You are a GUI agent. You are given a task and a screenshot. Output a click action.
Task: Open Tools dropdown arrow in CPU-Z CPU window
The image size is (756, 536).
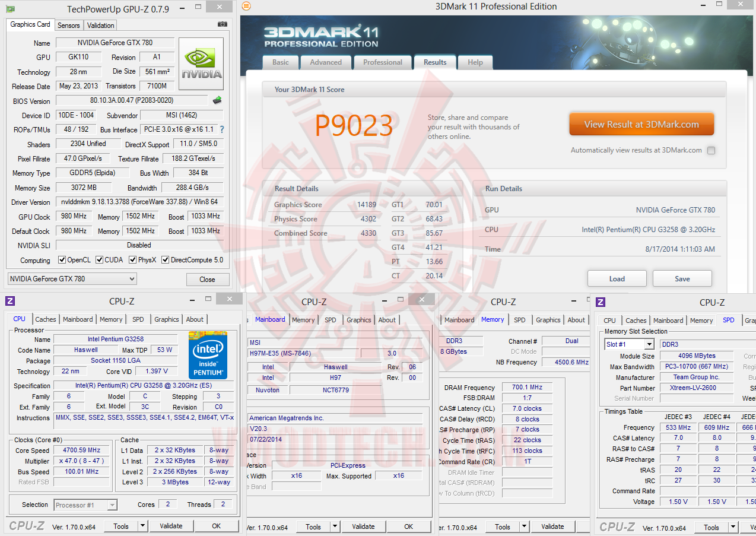(x=142, y=526)
